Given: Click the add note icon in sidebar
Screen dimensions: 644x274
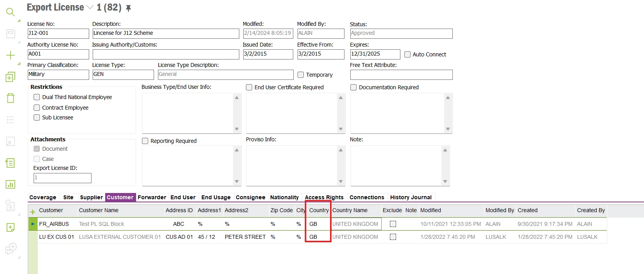Looking at the screenshot, I should (x=11, y=227).
